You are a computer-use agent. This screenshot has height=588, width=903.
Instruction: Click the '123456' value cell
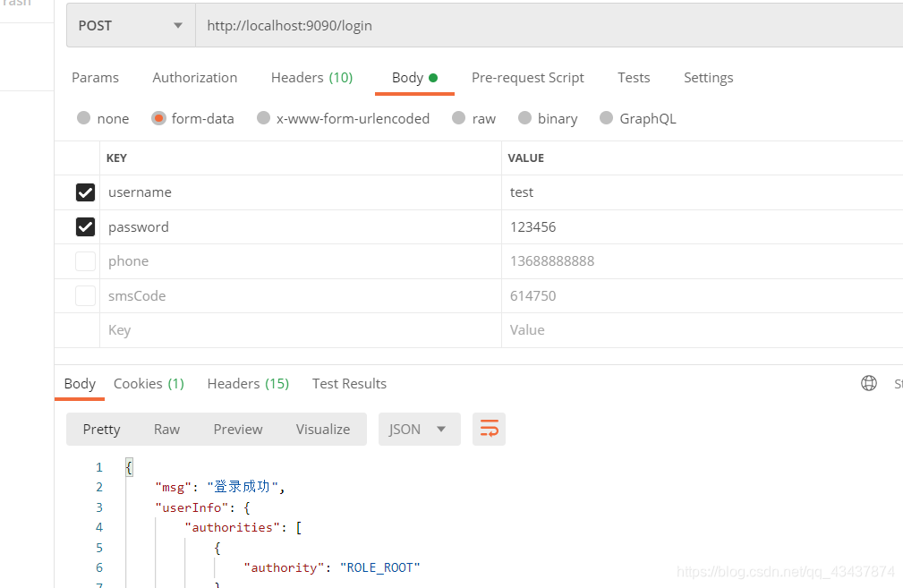702,227
